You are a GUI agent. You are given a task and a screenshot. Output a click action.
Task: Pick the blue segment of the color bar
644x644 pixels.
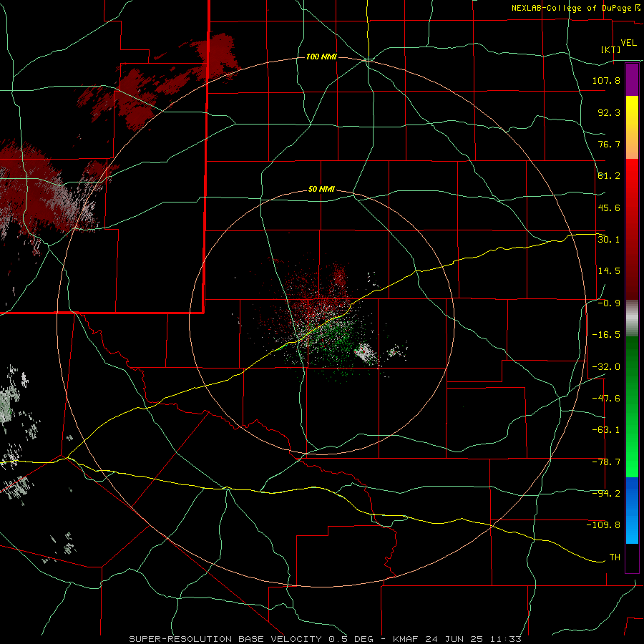click(x=632, y=510)
